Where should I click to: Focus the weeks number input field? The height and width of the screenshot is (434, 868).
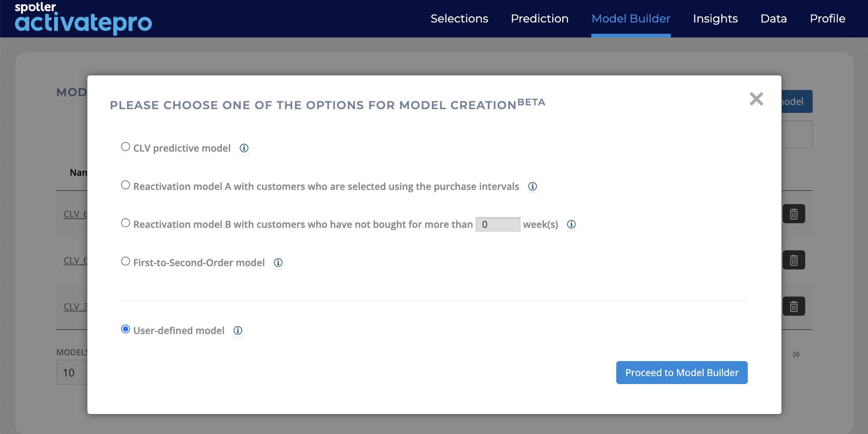pyautogui.click(x=498, y=224)
